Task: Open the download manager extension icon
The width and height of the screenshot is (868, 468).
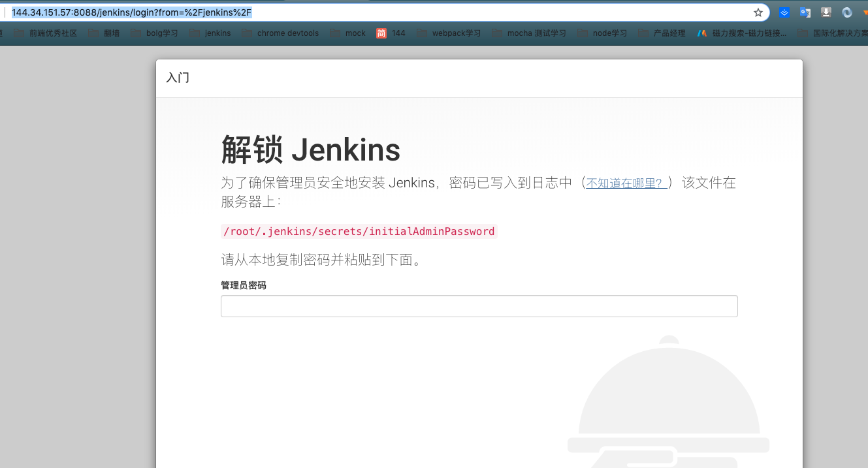Action: 826,12
